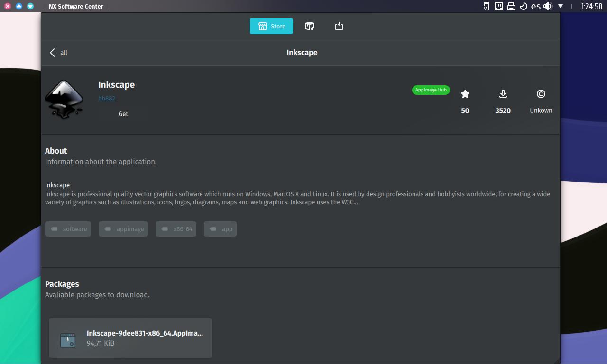Select the x86-64 tag
This screenshot has width=607, height=364.
176,229
